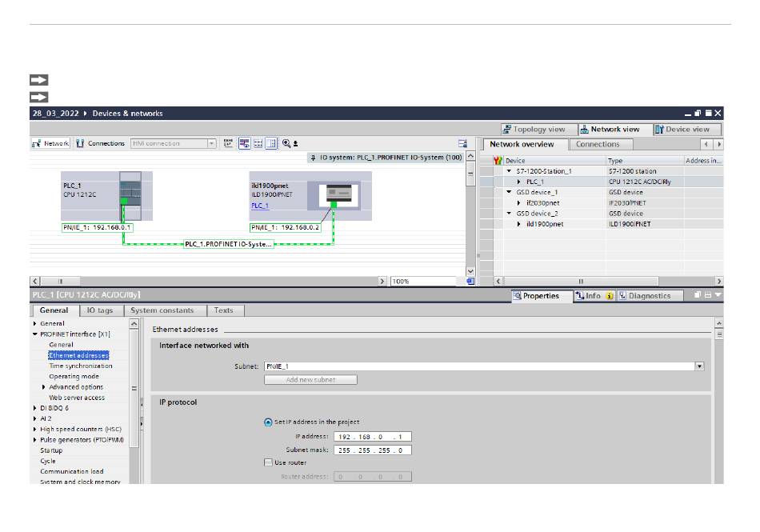Toggle the show address labels icon
Screen dimensions: 760x532
click(x=244, y=143)
